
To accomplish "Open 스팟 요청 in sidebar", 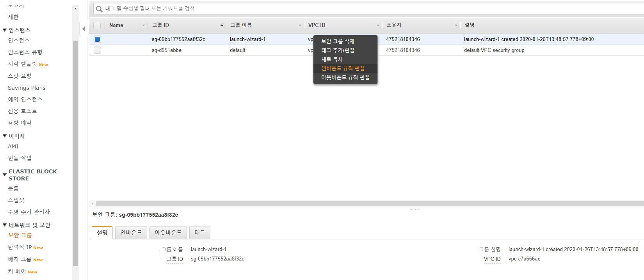I will coord(20,76).
